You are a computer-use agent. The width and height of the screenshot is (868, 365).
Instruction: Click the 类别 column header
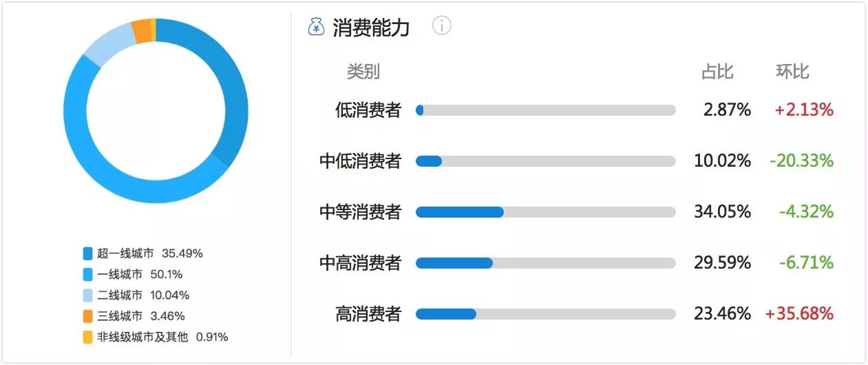[363, 72]
